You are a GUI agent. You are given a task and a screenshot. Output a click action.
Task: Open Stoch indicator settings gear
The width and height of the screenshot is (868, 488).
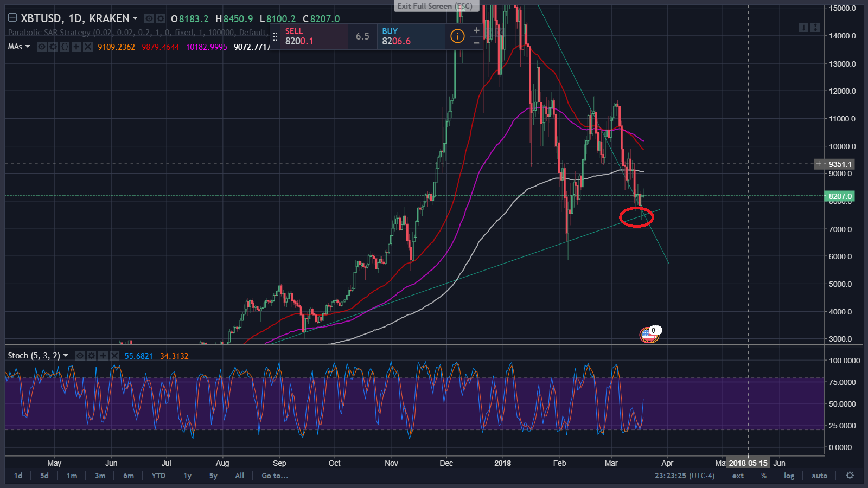click(91, 356)
